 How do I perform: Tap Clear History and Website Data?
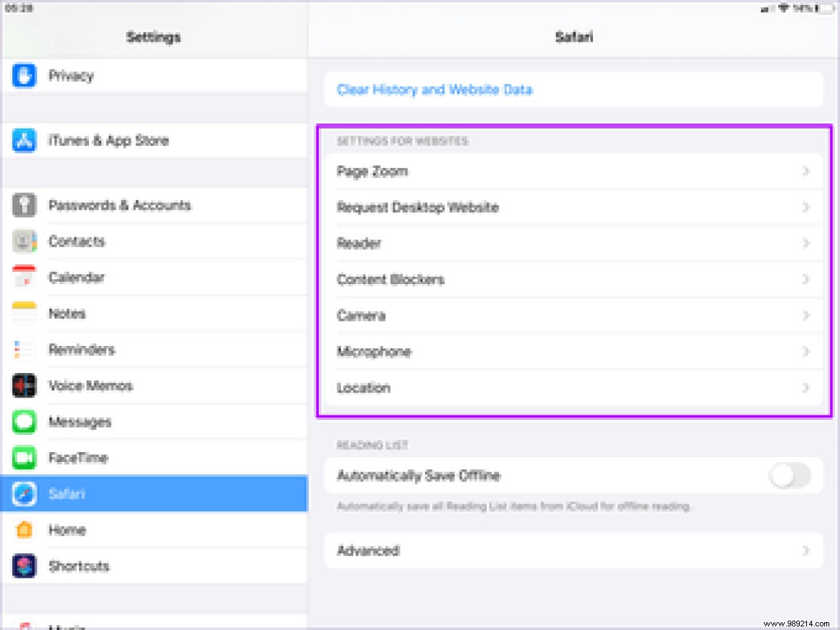pyautogui.click(x=434, y=90)
